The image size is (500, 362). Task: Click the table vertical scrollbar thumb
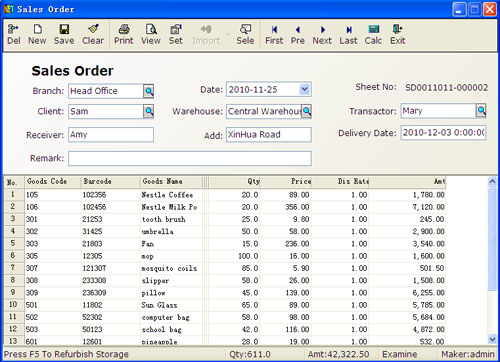(x=492, y=239)
